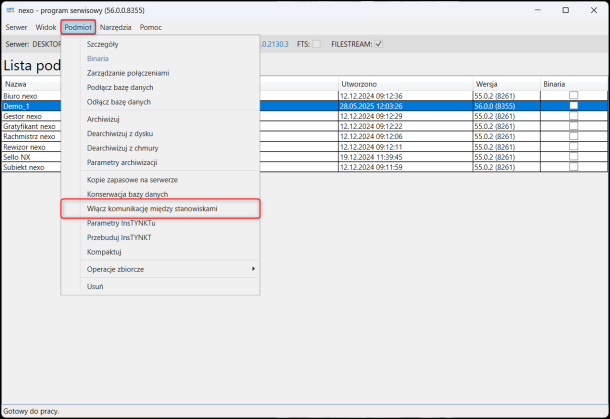Open Parametry InsTYNKTu
610x419 pixels.
(160, 223)
